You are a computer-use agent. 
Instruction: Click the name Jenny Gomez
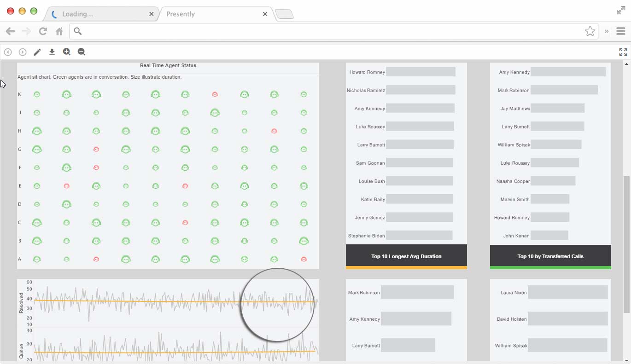tap(370, 218)
